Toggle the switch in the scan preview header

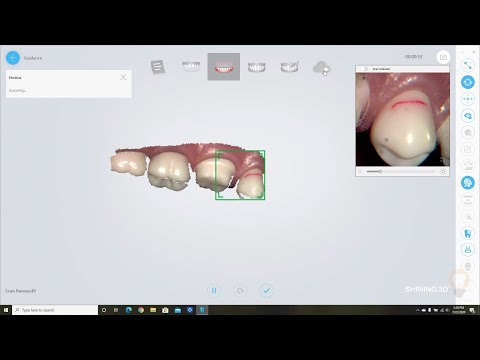[364, 69]
